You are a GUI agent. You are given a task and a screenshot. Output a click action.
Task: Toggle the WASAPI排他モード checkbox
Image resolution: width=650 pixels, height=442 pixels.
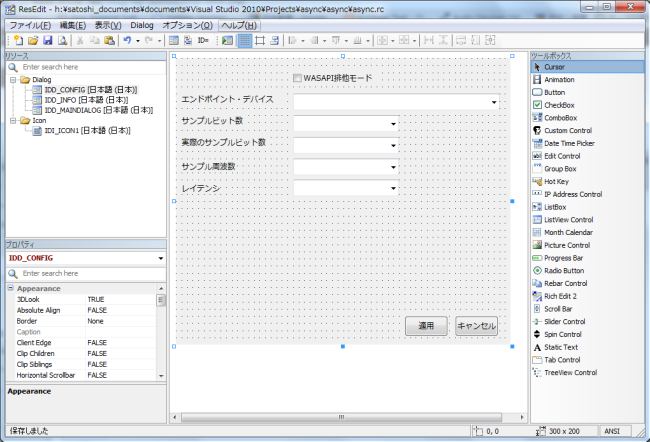point(298,78)
